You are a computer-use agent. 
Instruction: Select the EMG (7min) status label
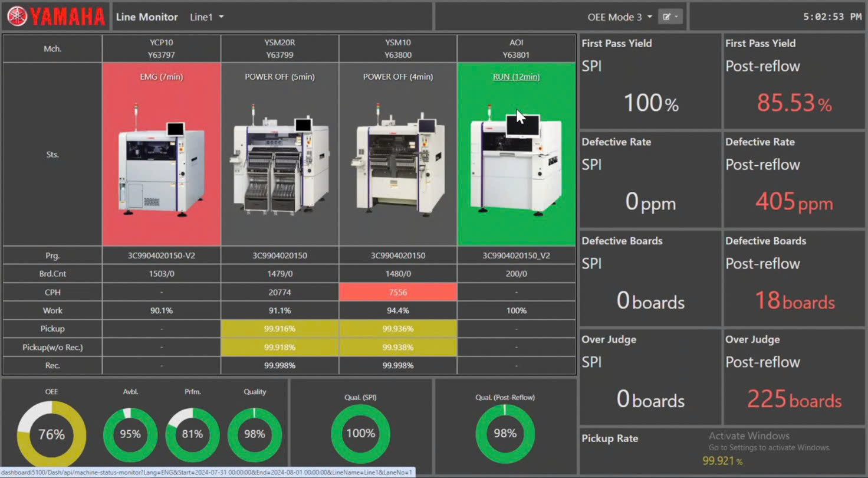pyautogui.click(x=161, y=77)
